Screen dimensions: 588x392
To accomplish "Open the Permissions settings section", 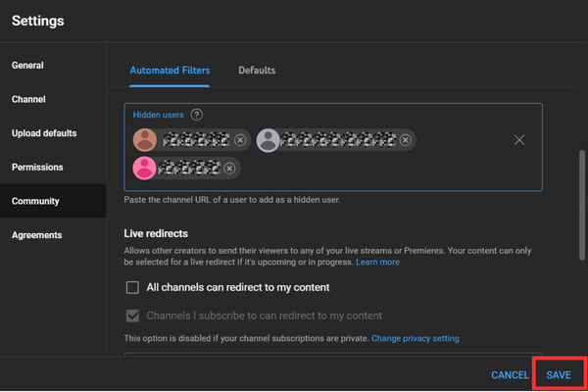I will (x=37, y=168).
